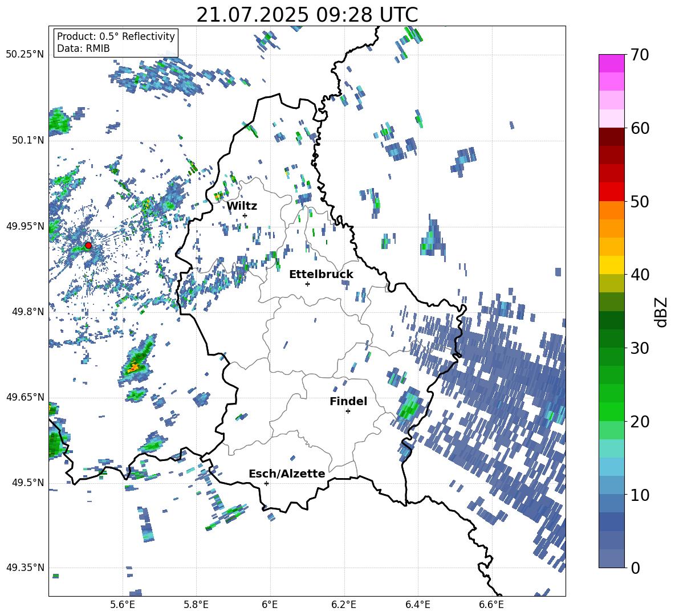Click the yellow 40 dBZ colorbar segment
The height and width of the screenshot is (616, 675).
point(611,265)
